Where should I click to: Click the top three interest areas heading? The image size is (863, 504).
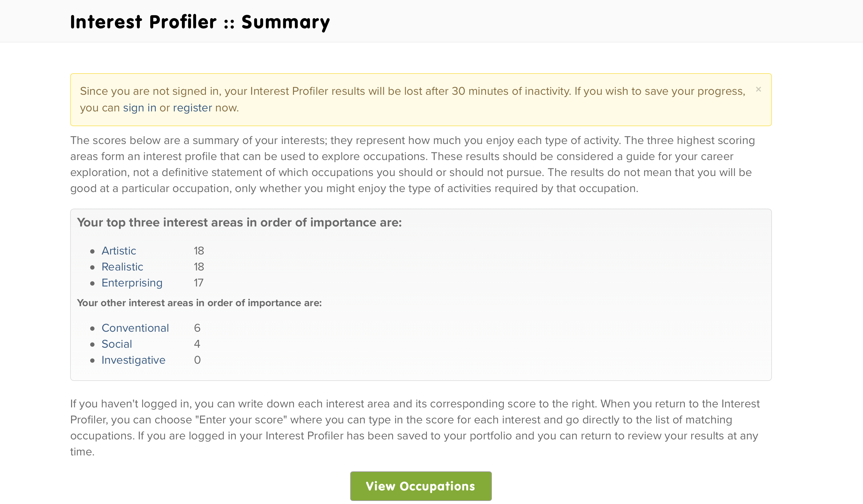point(239,222)
